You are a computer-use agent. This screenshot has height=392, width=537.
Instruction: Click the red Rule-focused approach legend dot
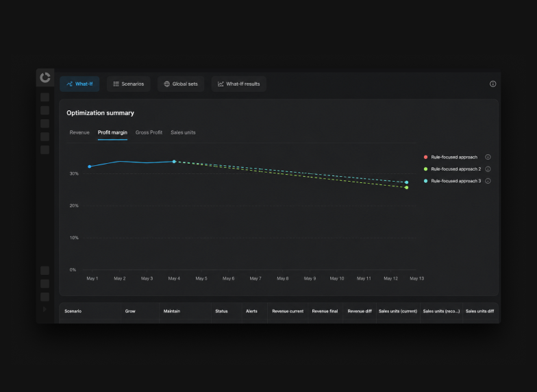point(426,157)
